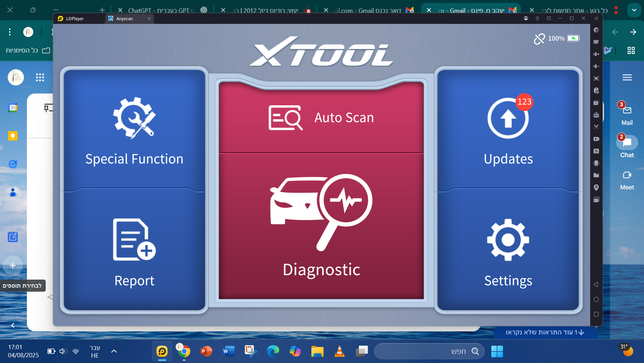Open Gmail main menu hamburger
The image size is (644, 363).
pyautogui.click(x=627, y=77)
